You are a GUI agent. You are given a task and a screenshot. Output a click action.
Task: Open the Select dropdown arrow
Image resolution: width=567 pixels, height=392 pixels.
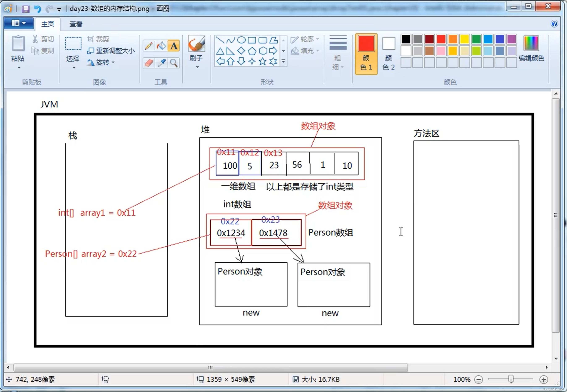click(x=74, y=68)
